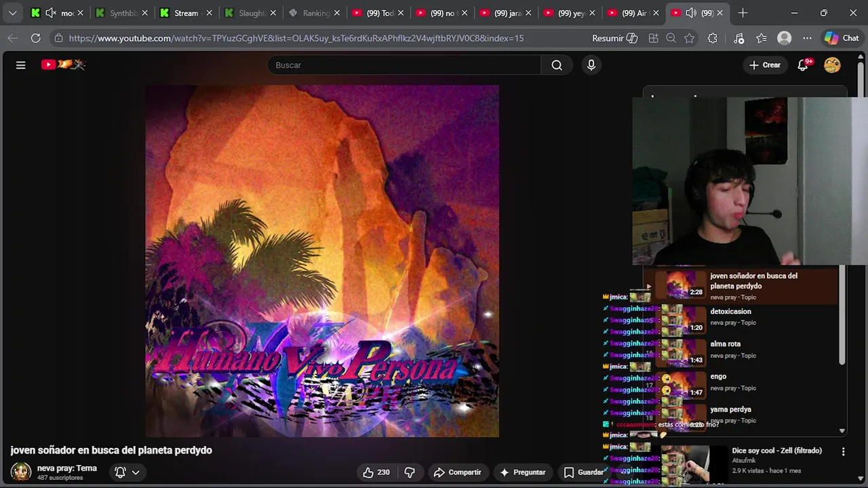The height and width of the screenshot is (488, 868).
Task: Expand the notification bell dropdown chevron
Action: (136, 472)
